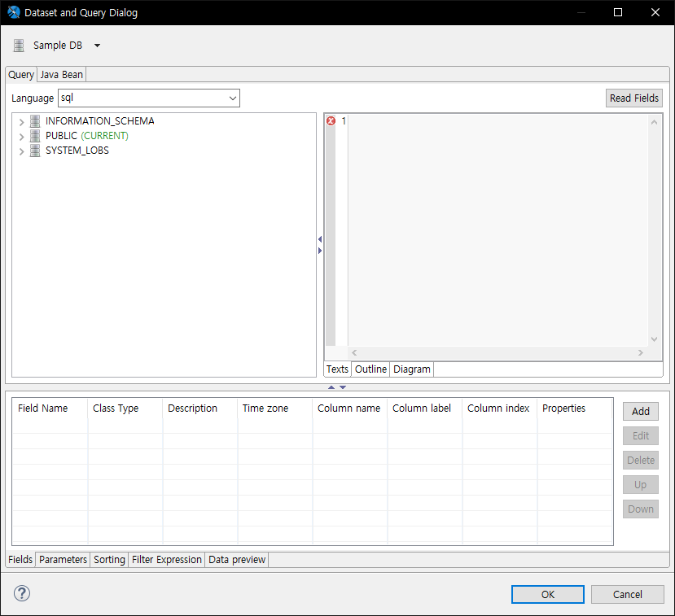Collapse the left sash with the left arrow

(x=320, y=239)
